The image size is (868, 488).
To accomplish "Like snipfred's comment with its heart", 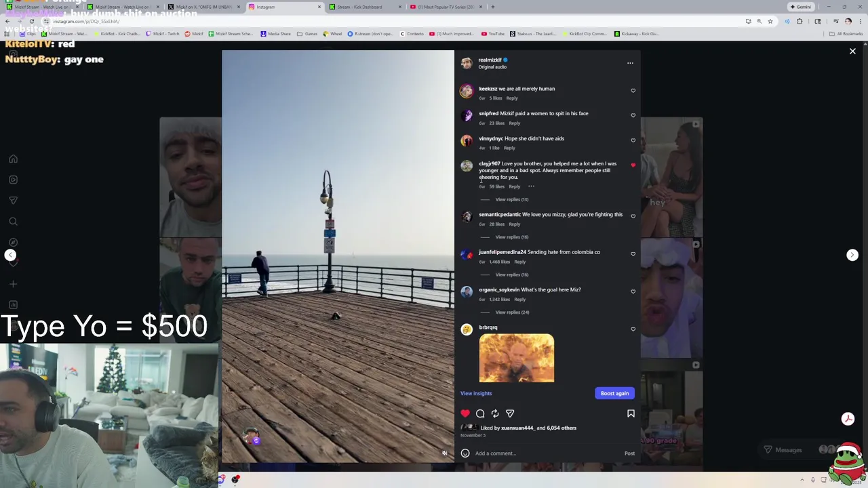I will (x=633, y=115).
